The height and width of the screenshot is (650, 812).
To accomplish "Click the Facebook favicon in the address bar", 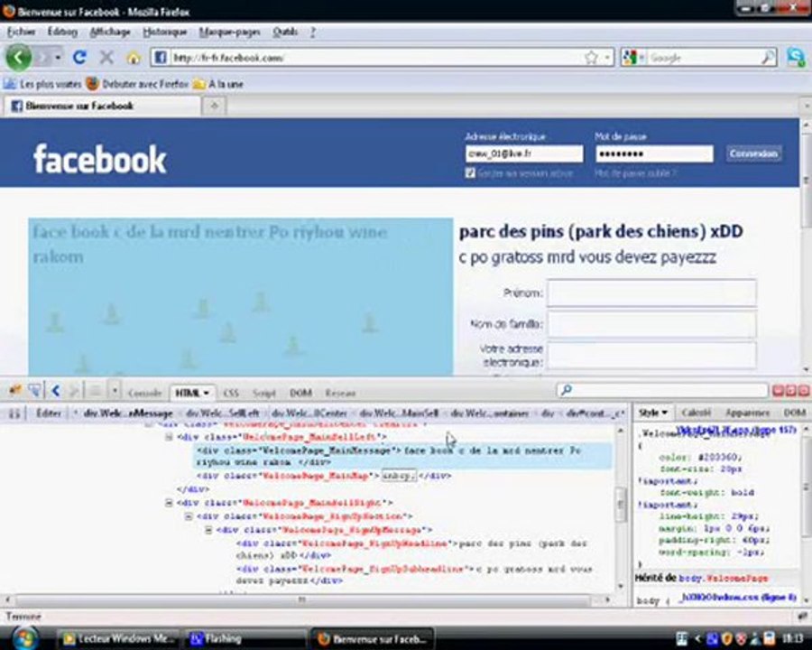I will [x=161, y=58].
